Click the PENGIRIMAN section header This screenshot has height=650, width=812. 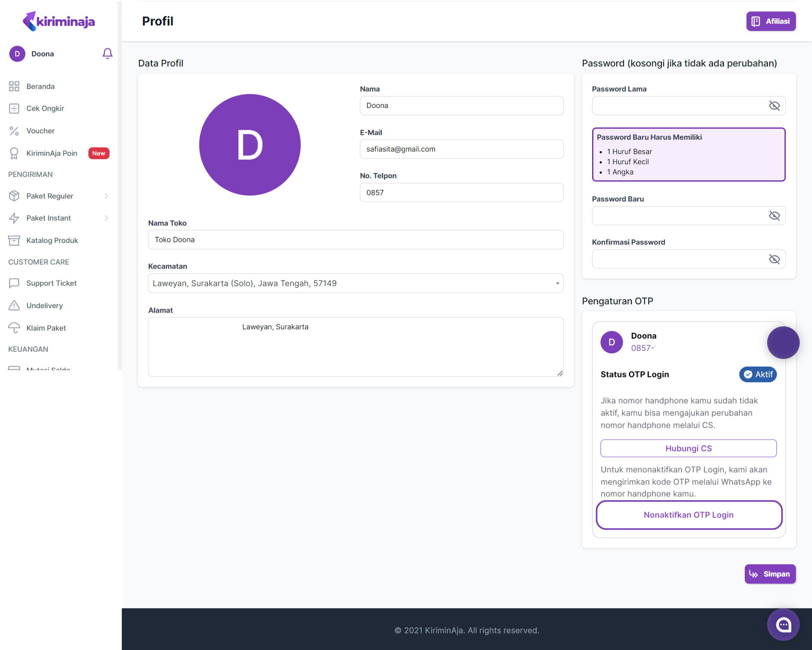click(30, 174)
